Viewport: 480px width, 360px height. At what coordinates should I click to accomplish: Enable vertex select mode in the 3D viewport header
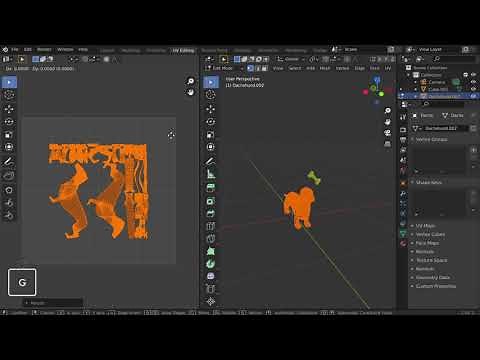[251, 68]
